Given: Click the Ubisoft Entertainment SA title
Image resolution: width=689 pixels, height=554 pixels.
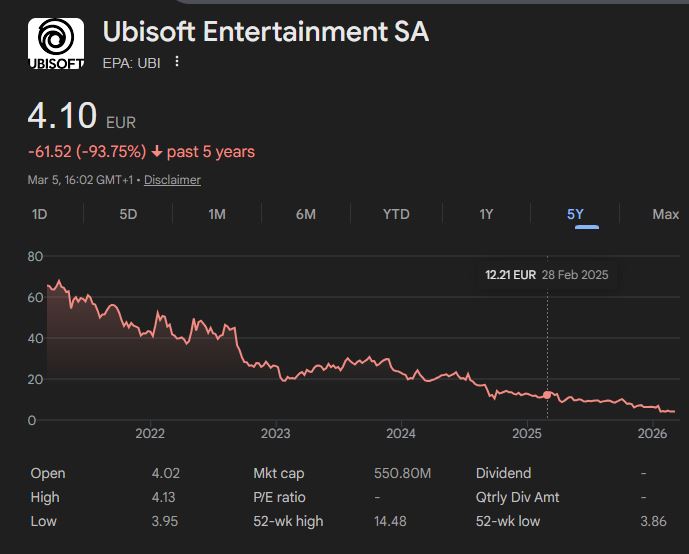Looking at the screenshot, I should tap(266, 32).
